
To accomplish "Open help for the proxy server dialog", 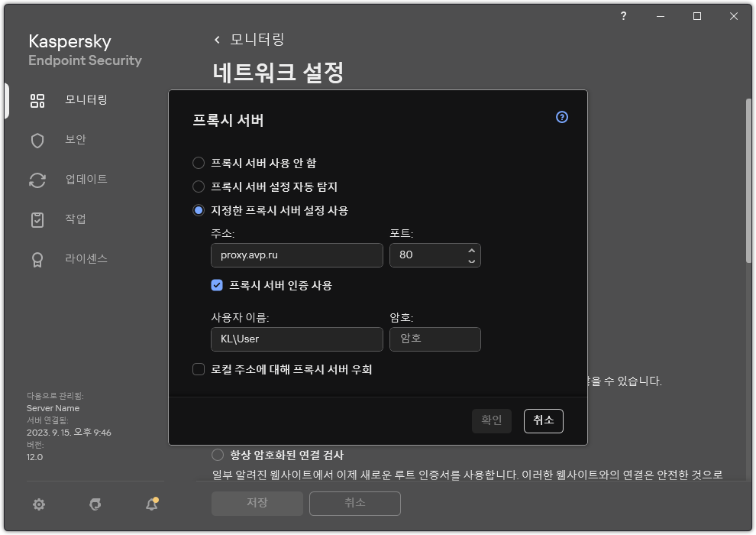I will click(x=561, y=117).
